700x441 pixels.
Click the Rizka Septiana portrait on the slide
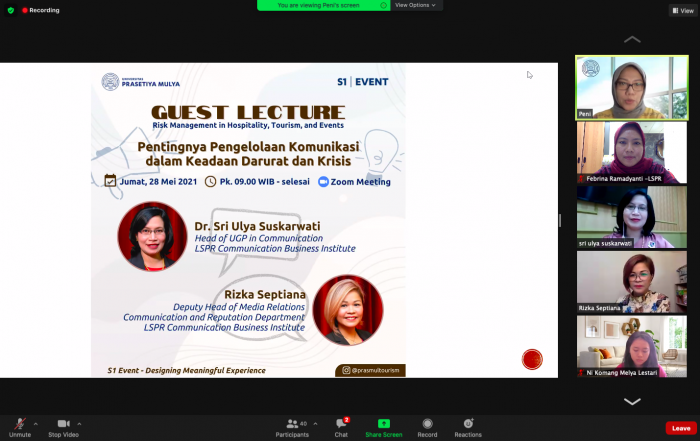(x=348, y=310)
